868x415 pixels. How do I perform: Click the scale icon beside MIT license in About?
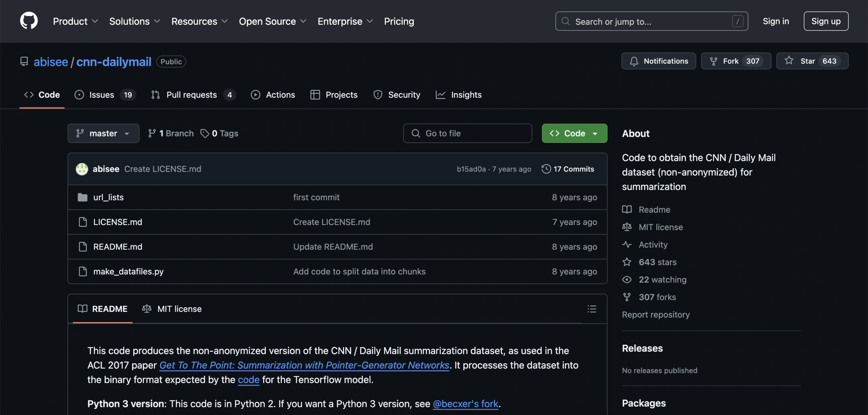coord(627,227)
